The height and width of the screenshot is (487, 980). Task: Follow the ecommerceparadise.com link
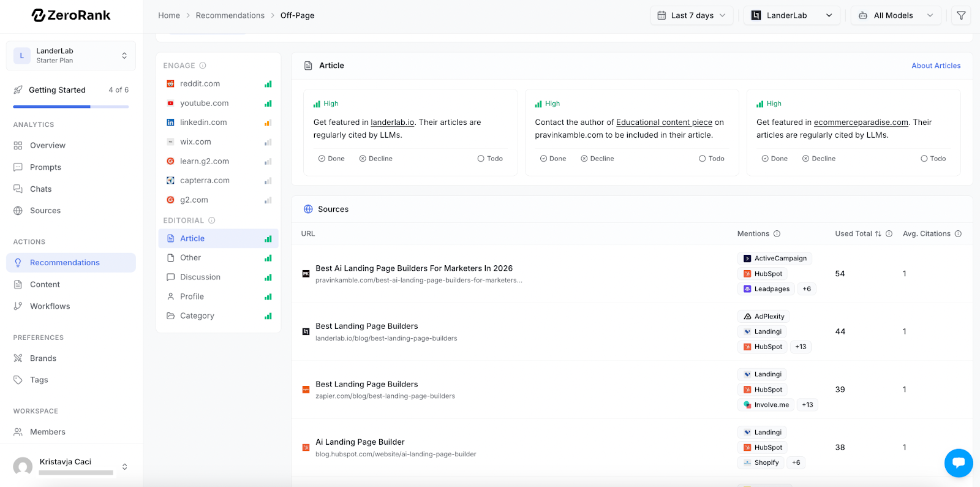point(861,123)
